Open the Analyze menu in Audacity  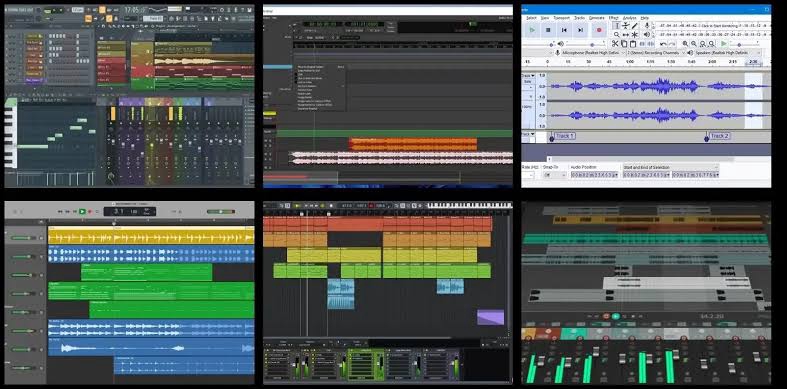coord(629,18)
